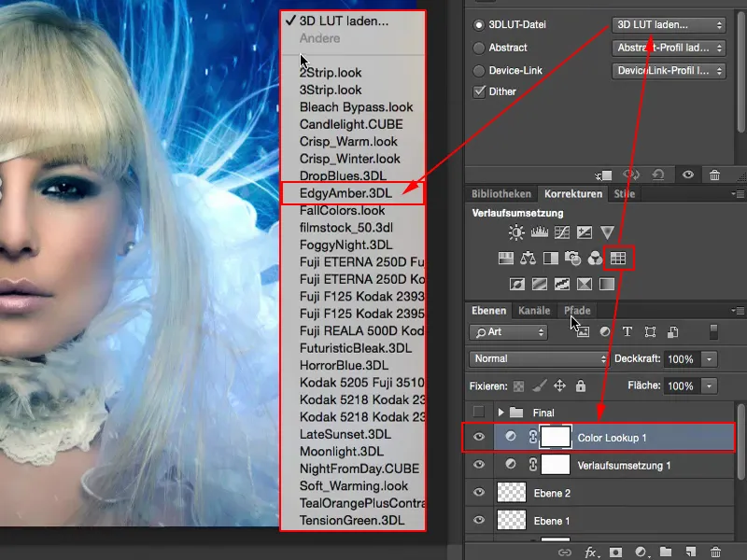Toggle layer filtering on or off
747x560 pixels.
click(713, 332)
